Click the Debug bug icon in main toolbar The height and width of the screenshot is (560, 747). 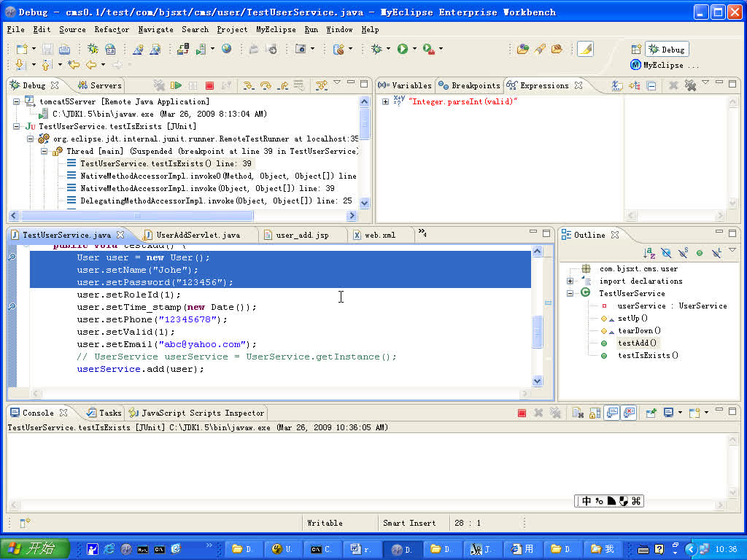tap(376, 49)
